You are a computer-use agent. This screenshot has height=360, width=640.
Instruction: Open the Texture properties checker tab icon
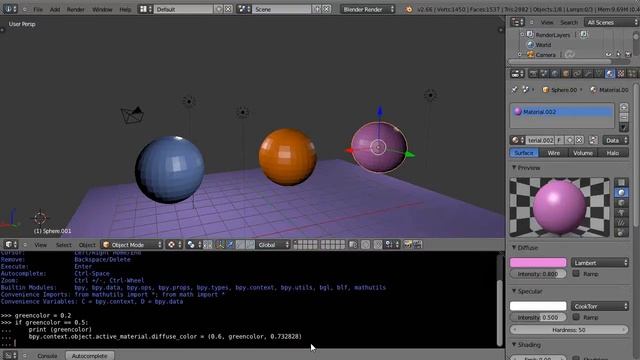[x=621, y=73]
